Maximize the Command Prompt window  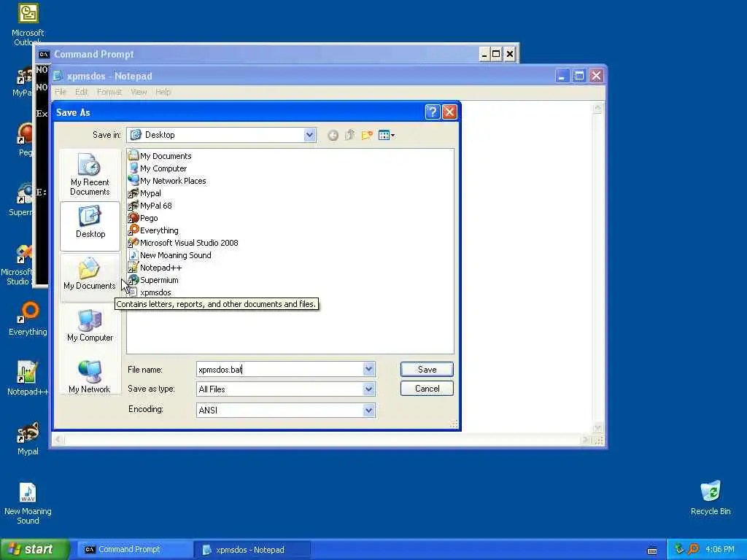coord(496,54)
